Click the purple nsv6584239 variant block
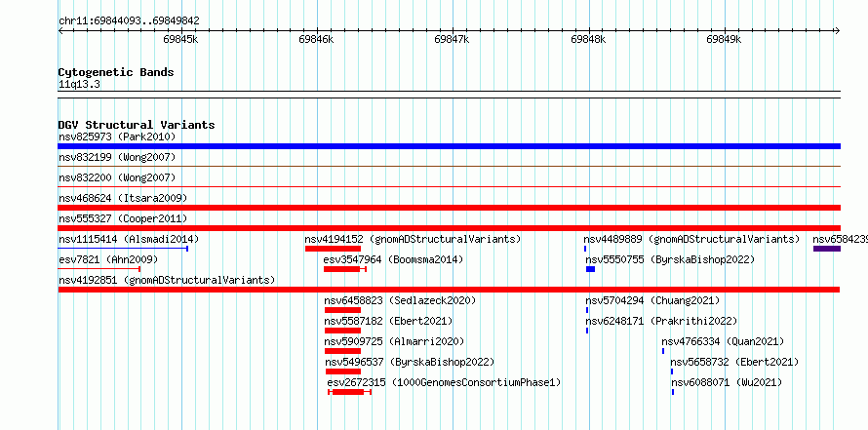Viewport: 868px width, 430px height. point(827,249)
